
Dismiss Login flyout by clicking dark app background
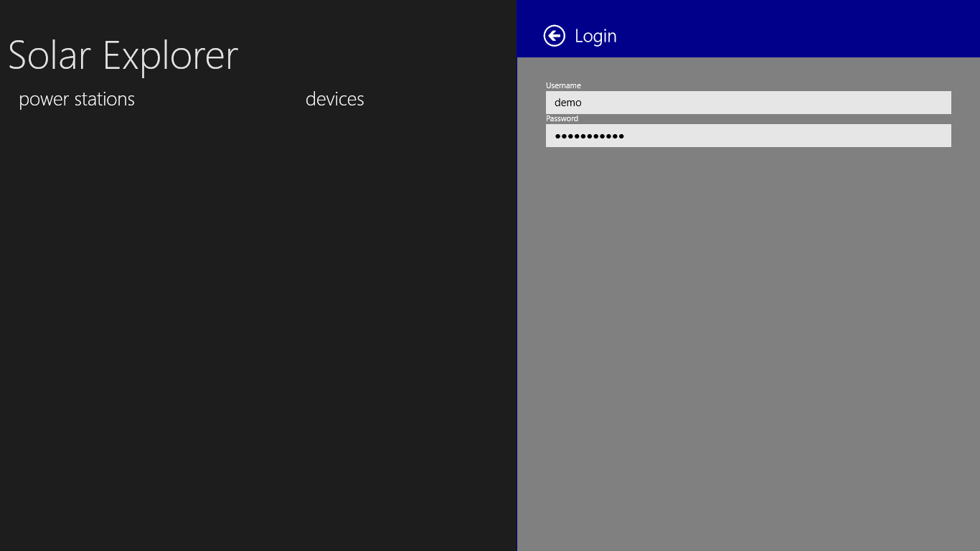tap(258, 395)
